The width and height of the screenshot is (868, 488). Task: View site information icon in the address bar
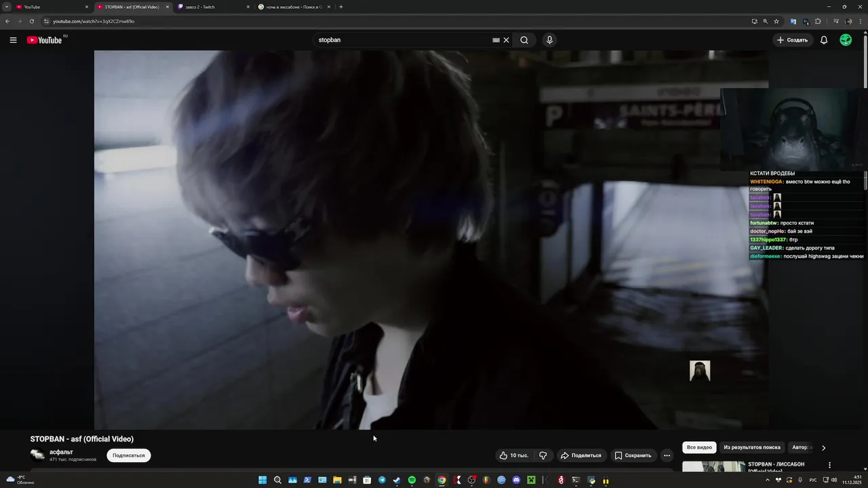(x=47, y=21)
